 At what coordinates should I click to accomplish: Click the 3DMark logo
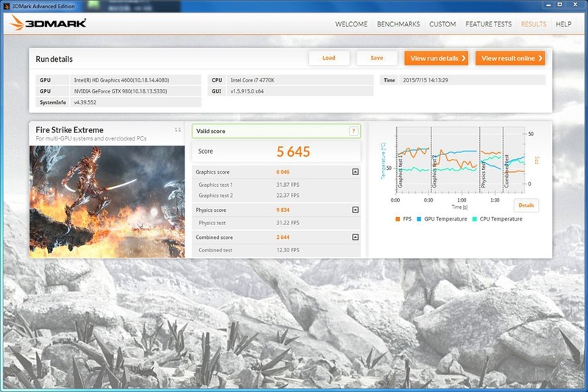coord(48,24)
